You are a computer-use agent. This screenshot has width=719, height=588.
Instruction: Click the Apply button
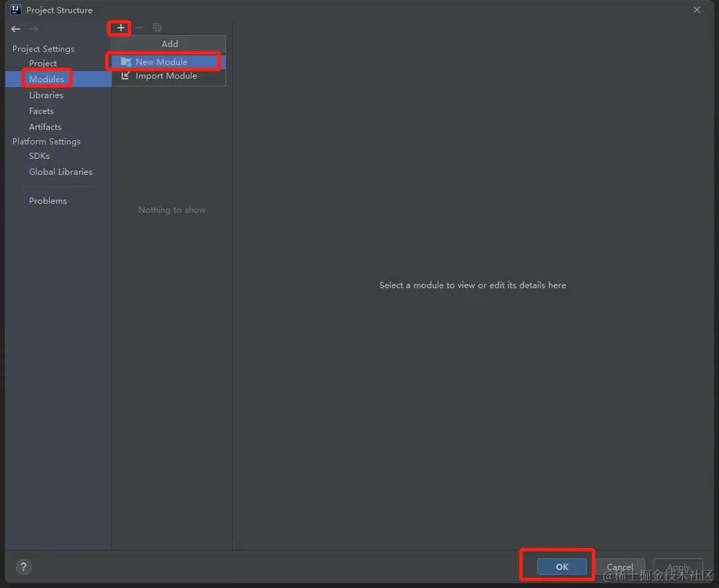click(678, 567)
